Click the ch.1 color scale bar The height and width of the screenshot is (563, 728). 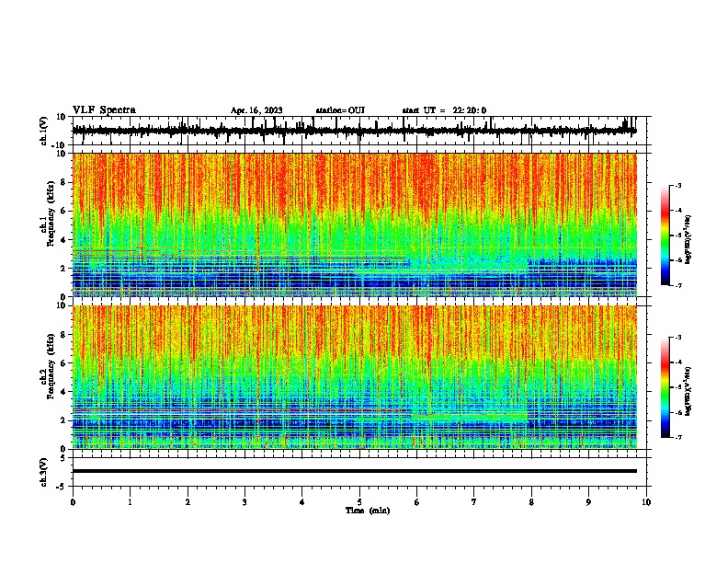665,236
